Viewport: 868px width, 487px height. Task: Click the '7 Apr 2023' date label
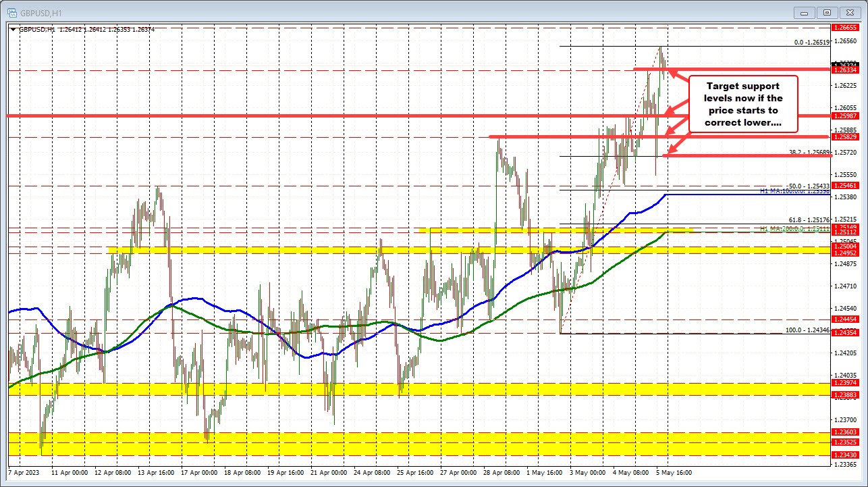pyautogui.click(x=22, y=473)
